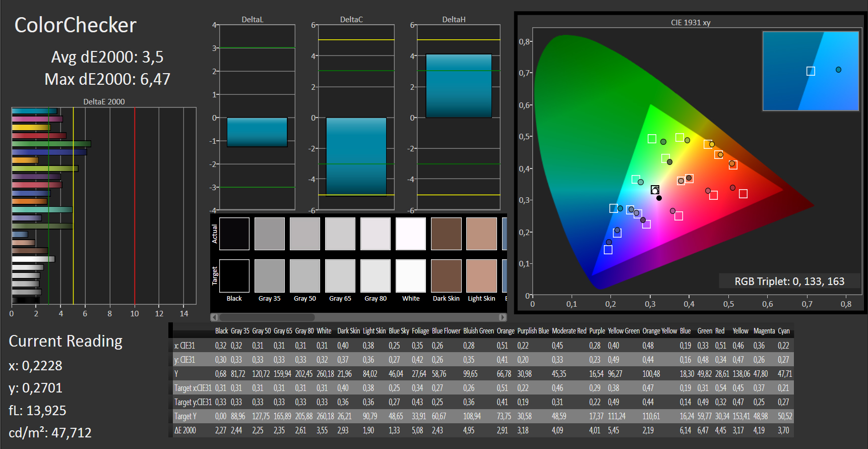Image resolution: width=868 pixels, height=449 pixels.
Task: Click the y: 0,2701 reading
Action: (35, 388)
